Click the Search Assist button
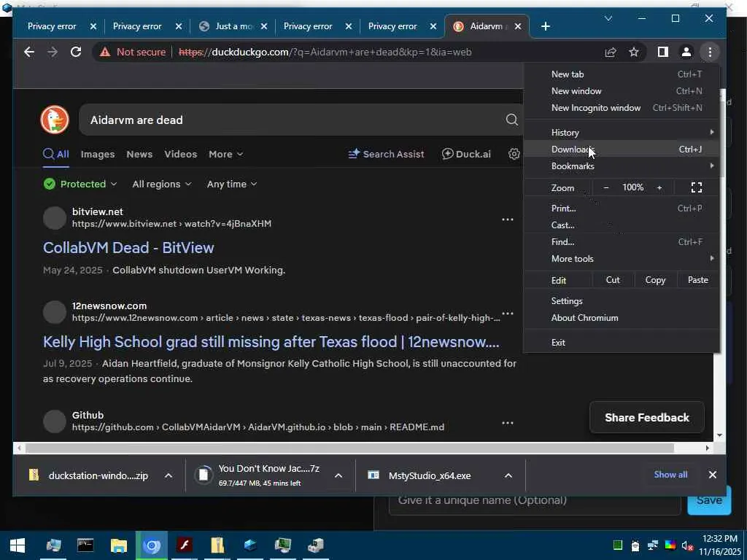Viewport: 747px width, 560px height. tap(387, 154)
